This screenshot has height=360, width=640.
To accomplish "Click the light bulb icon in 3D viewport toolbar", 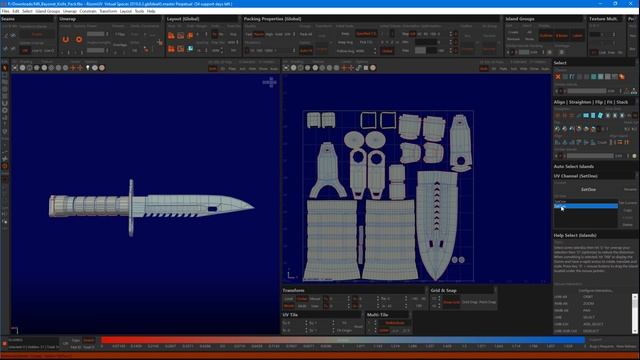I will (87, 68).
